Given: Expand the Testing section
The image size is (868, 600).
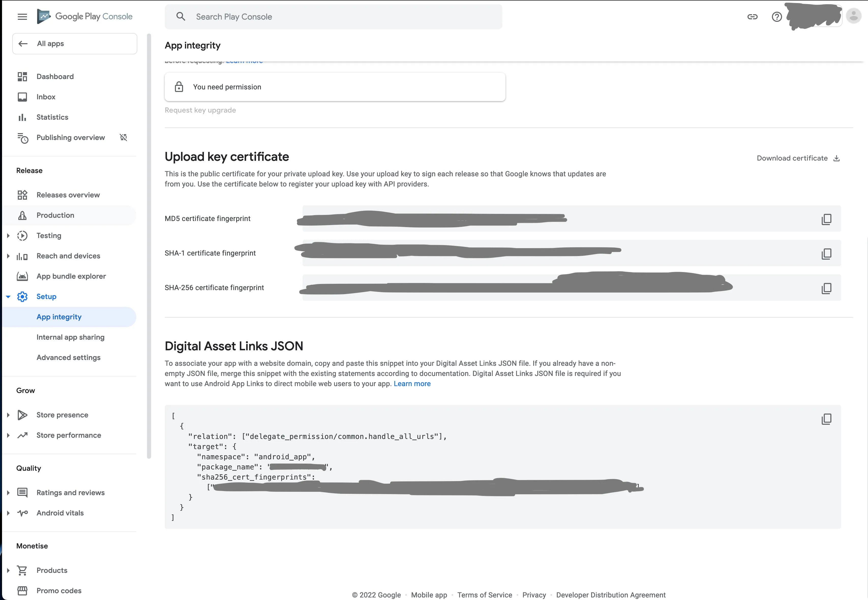Looking at the screenshot, I should point(8,236).
